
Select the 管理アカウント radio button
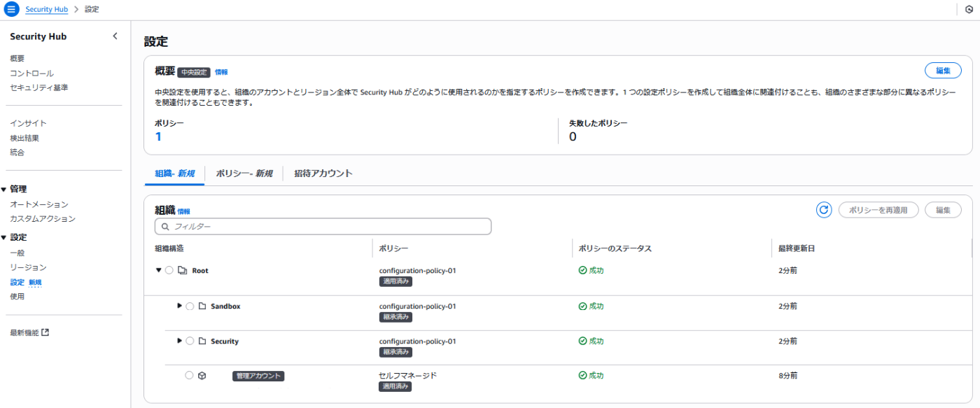click(x=189, y=376)
